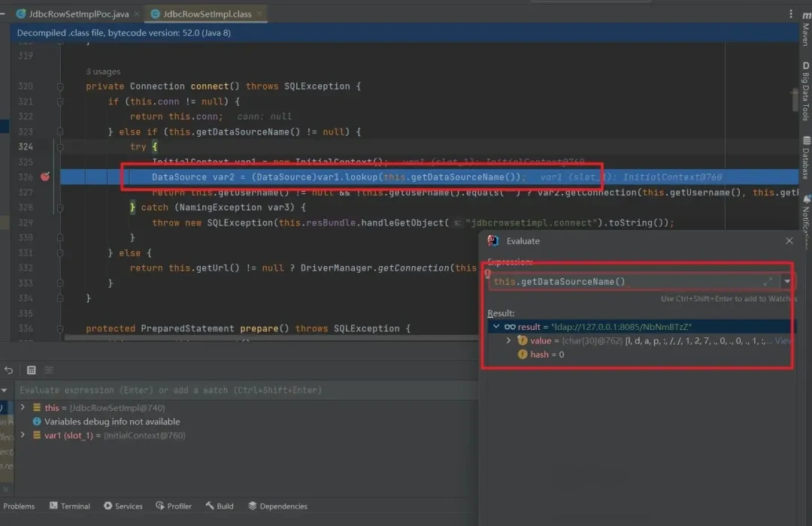Select the JdbcRowSetImpl.class editor tab
This screenshot has width=812, height=526.
208,14
